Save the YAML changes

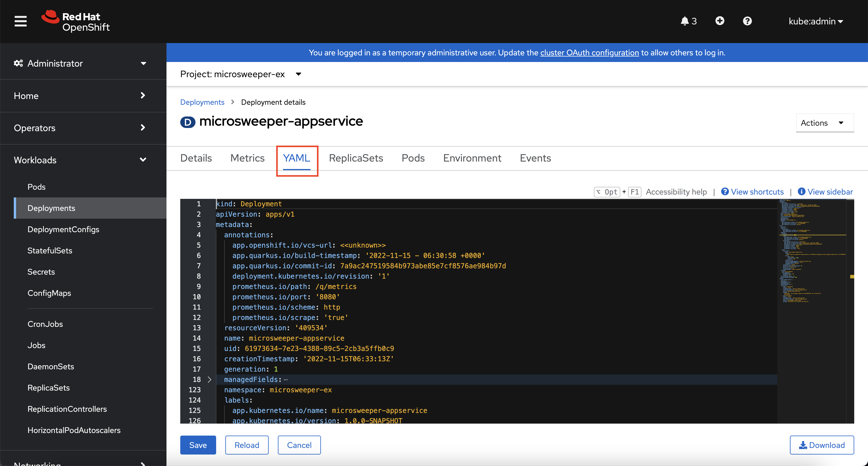[x=198, y=445]
